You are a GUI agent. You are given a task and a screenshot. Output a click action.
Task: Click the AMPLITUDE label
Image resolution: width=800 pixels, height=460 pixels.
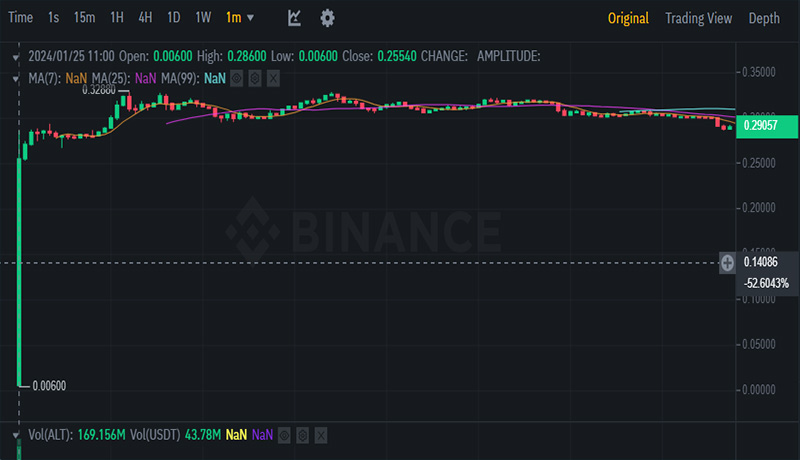click(509, 56)
